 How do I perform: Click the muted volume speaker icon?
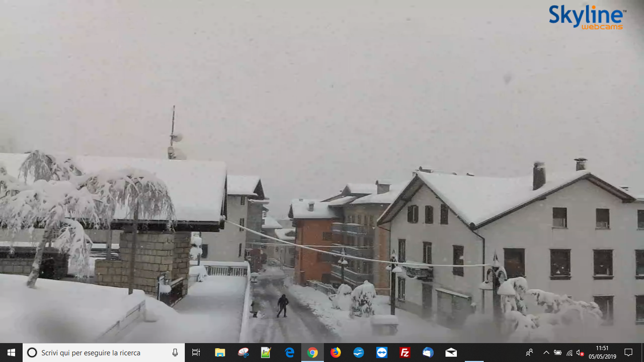click(x=581, y=352)
